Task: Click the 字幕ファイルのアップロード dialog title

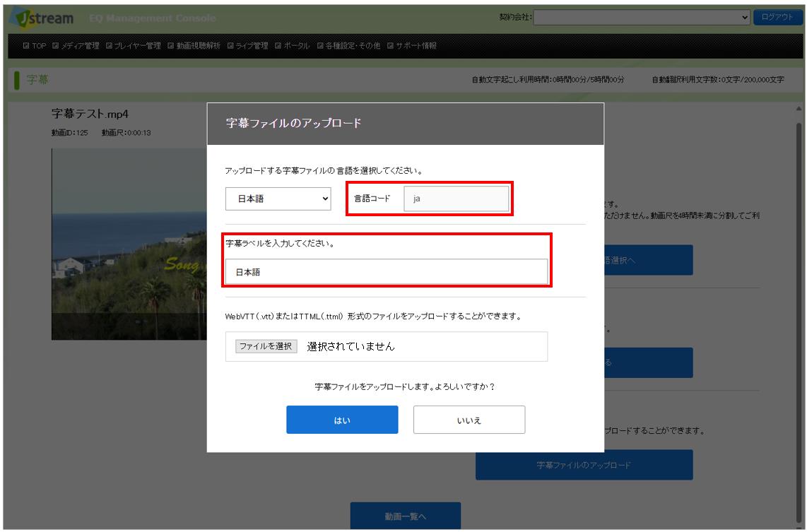Action: click(x=294, y=123)
